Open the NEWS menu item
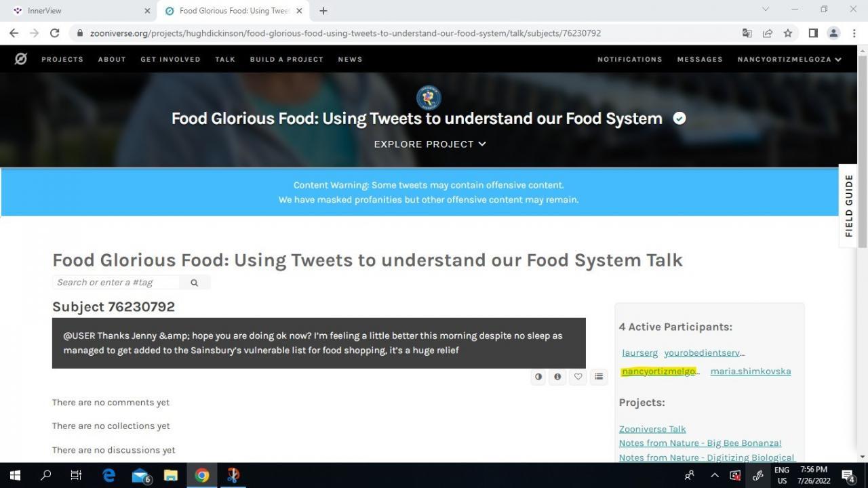Viewport: 868px width, 488px height. [x=350, y=59]
